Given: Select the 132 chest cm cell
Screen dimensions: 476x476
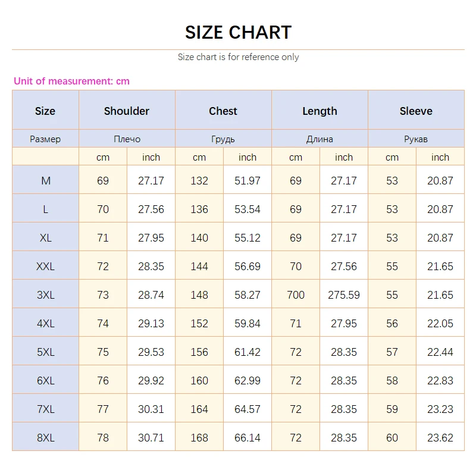Looking at the screenshot, I should pos(199,180).
